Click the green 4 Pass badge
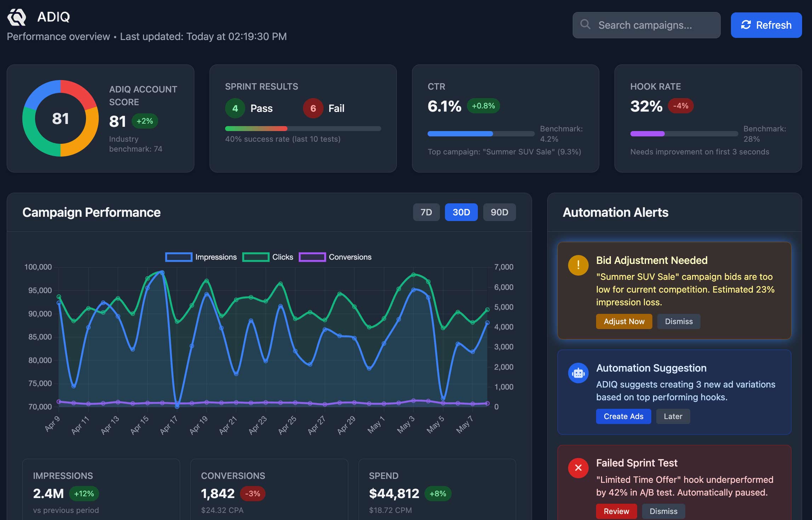Image resolution: width=812 pixels, height=520 pixels. (x=235, y=108)
